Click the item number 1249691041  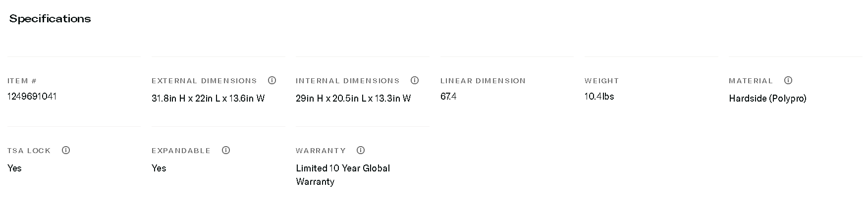click(x=32, y=96)
